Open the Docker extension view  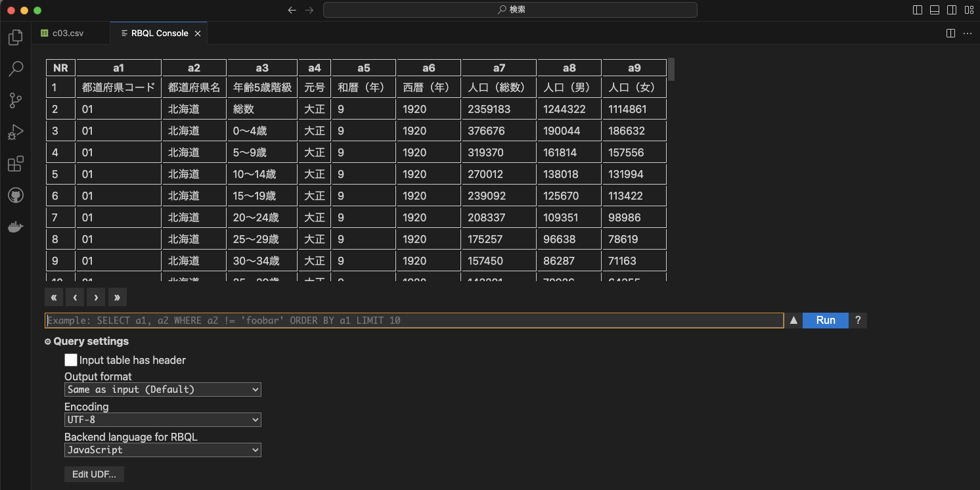[x=15, y=227]
